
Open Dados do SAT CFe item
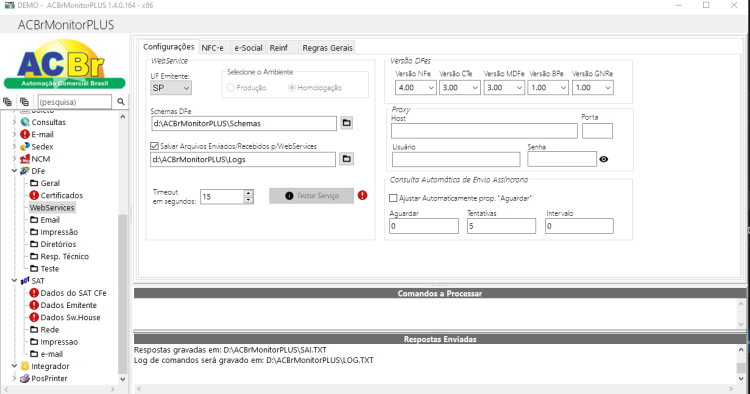click(68, 293)
